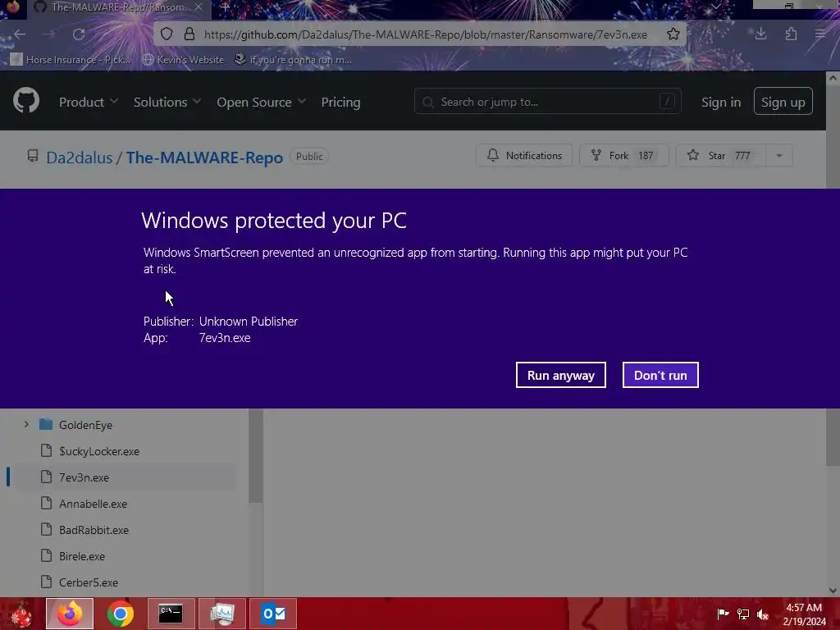Click the taskbar clock and date
840x630 pixels.
[804, 614]
